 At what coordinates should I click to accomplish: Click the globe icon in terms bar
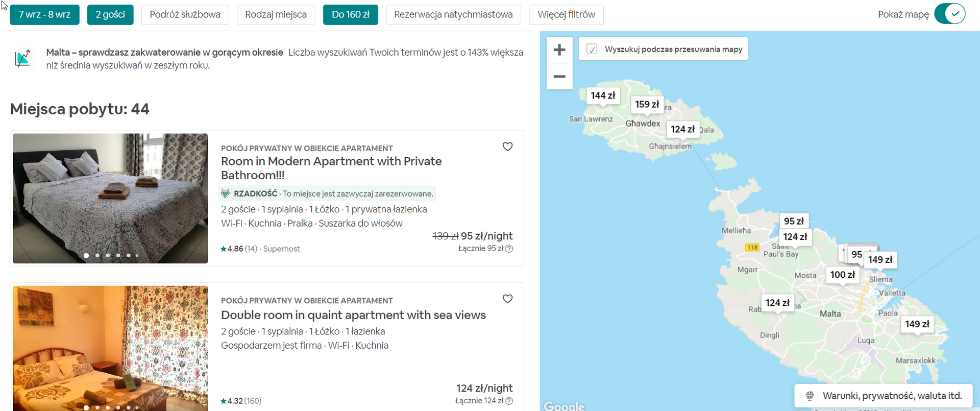(x=810, y=396)
